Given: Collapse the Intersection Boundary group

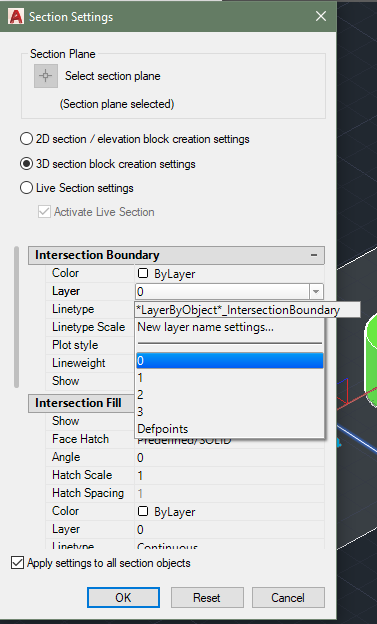Looking at the screenshot, I should [314, 255].
